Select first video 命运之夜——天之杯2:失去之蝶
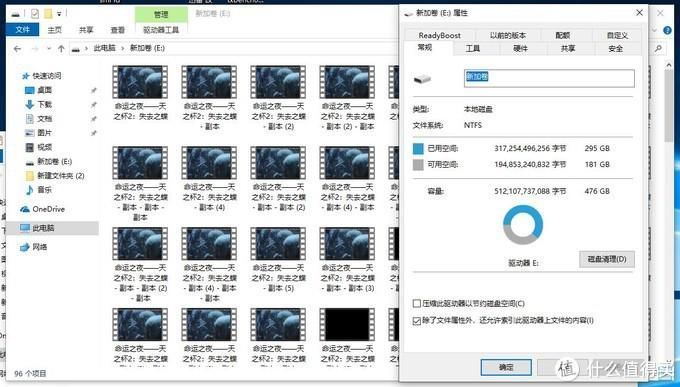Screen dimensions: 680x387 (x=140, y=92)
